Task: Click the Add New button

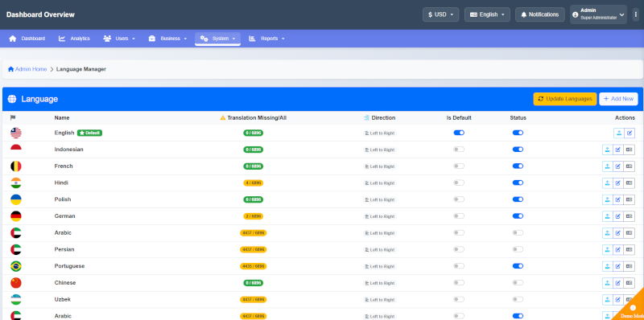Action: click(x=618, y=99)
